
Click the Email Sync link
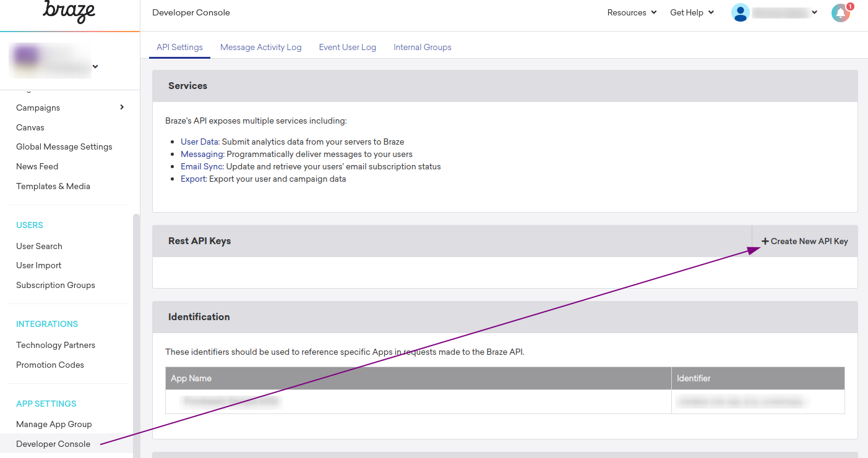[x=202, y=166]
